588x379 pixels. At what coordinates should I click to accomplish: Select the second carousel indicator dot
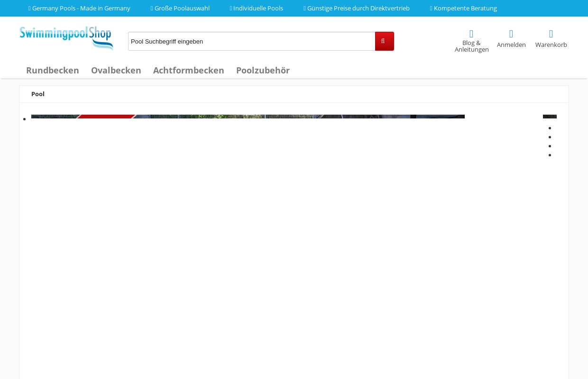pos(550,137)
